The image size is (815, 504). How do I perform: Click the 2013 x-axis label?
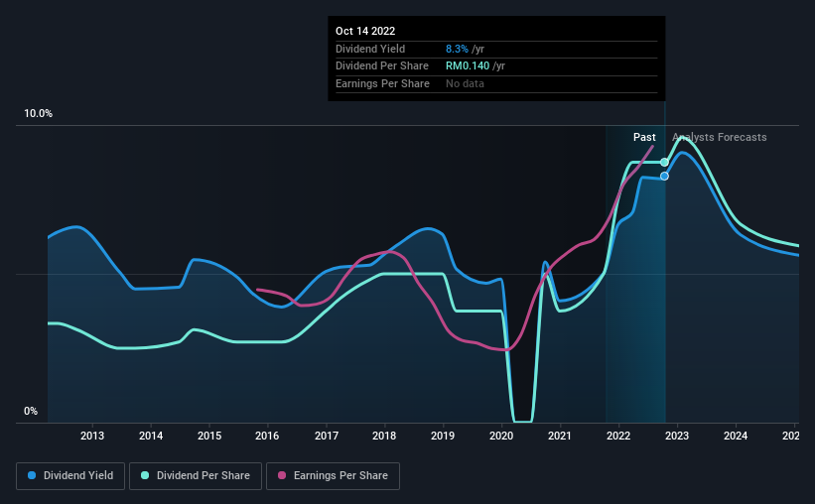pos(92,436)
